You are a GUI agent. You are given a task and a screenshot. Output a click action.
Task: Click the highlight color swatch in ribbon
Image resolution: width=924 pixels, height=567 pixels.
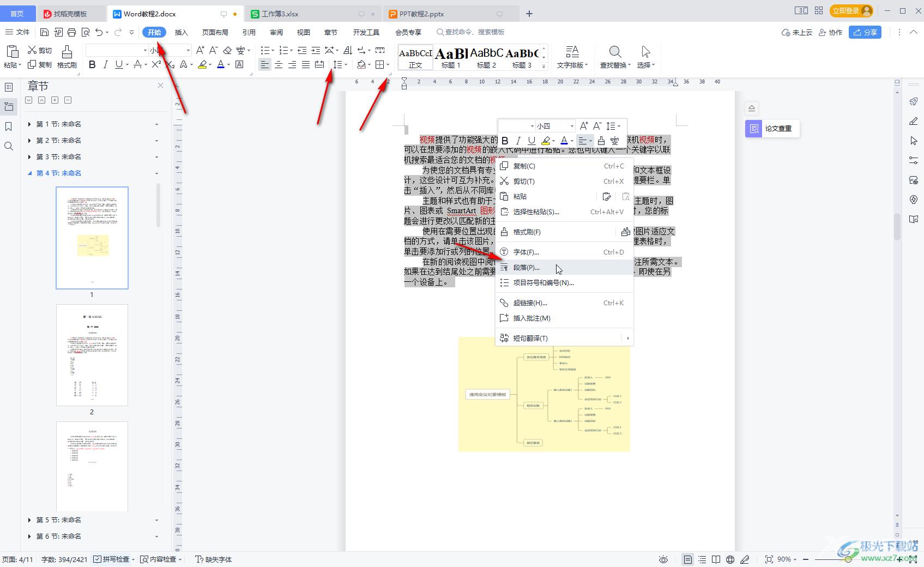[x=202, y=64]
